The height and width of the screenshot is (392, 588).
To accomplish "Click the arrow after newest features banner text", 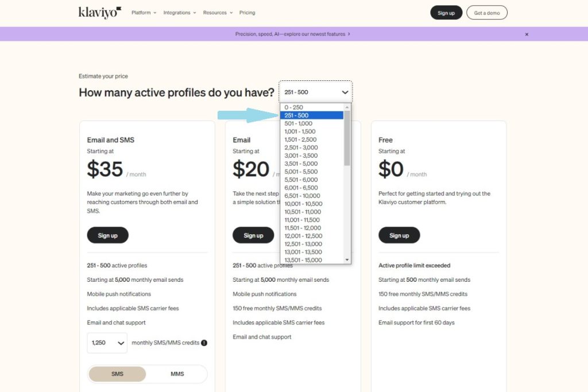I will click(349, 34).
